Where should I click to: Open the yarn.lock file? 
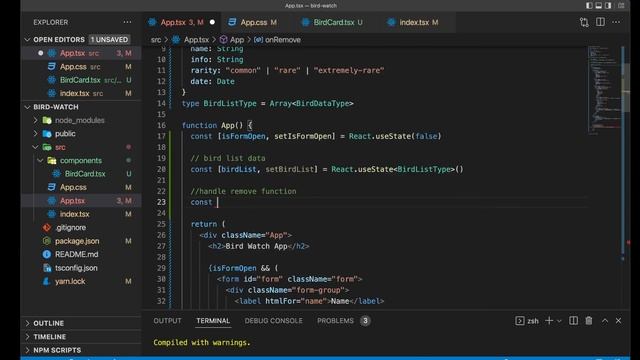tap(81, 282)
